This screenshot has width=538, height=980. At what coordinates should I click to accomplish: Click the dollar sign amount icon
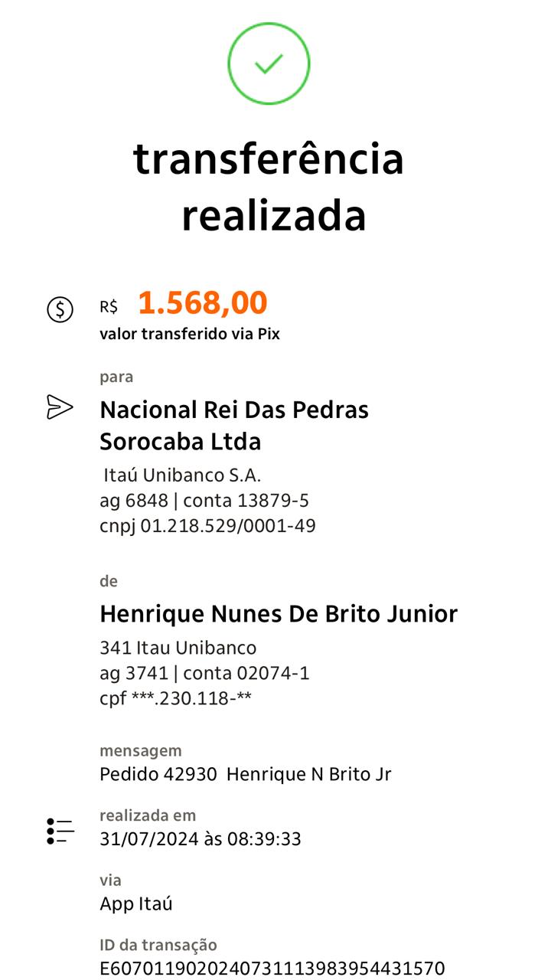[x=60, y=309]
